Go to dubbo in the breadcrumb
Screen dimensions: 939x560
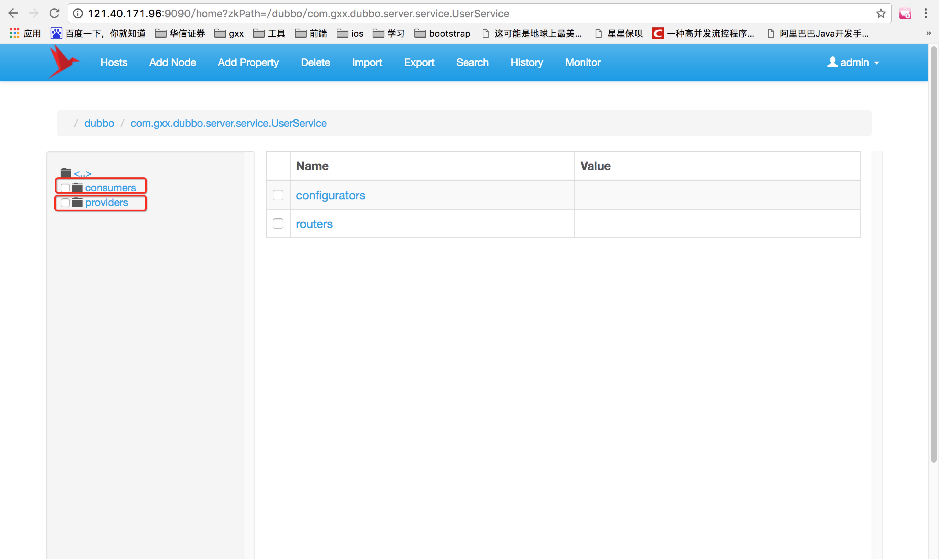click(99, 123)
